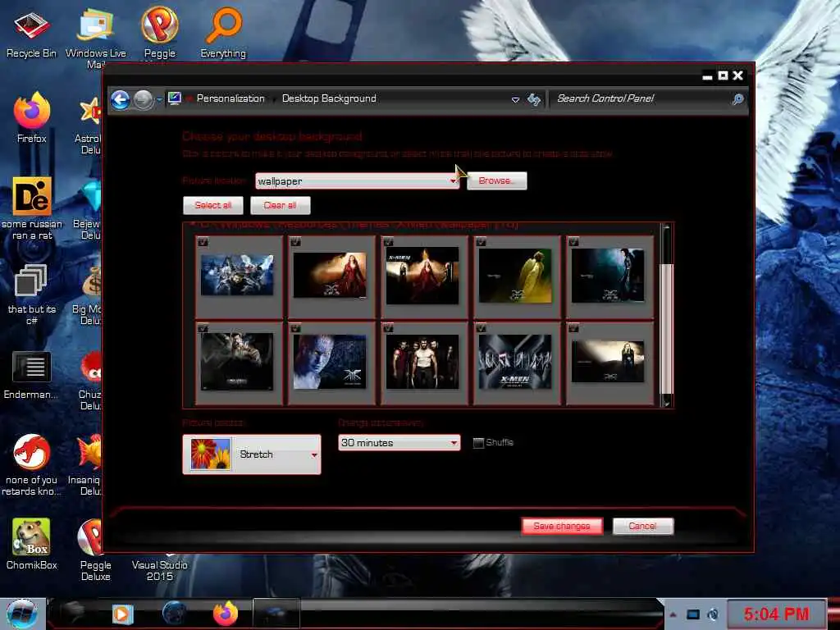Click the volume speaker tray icon

(713, 614)
